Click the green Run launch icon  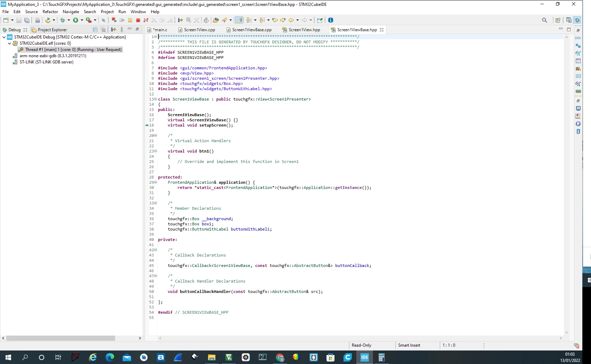(75, 20)
